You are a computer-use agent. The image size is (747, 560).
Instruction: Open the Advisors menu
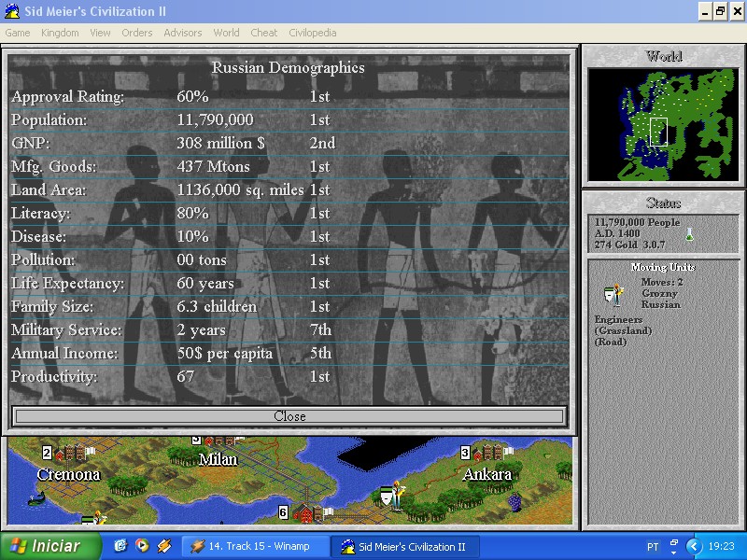183,33
